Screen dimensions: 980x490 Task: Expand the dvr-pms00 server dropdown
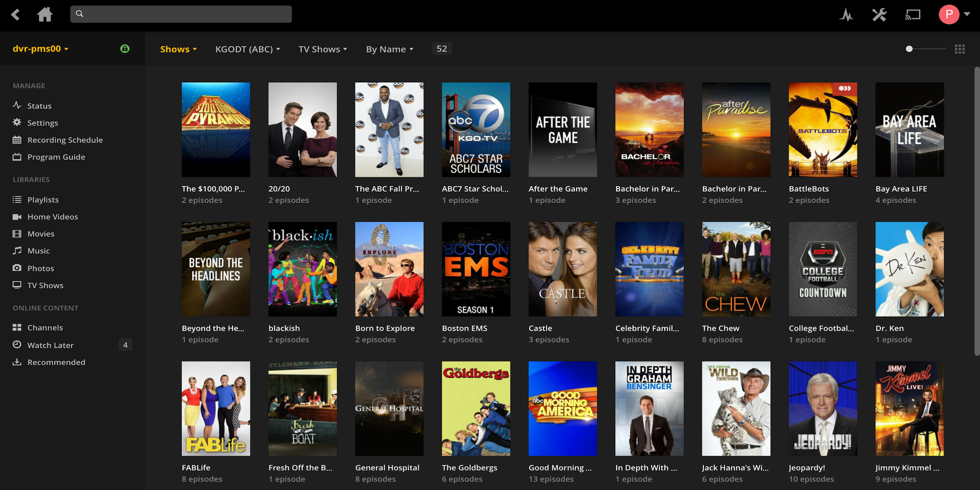40,49
